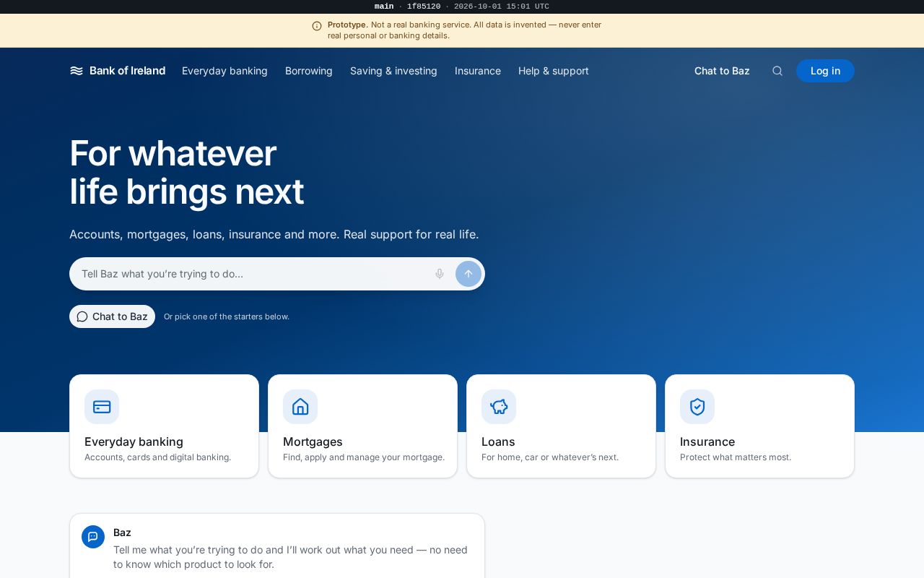Viewport: 924px width, 578px height.
Task: Click the 'Accounts, mortgages, loans' hero subtitle
Action: tap(274, 234)
